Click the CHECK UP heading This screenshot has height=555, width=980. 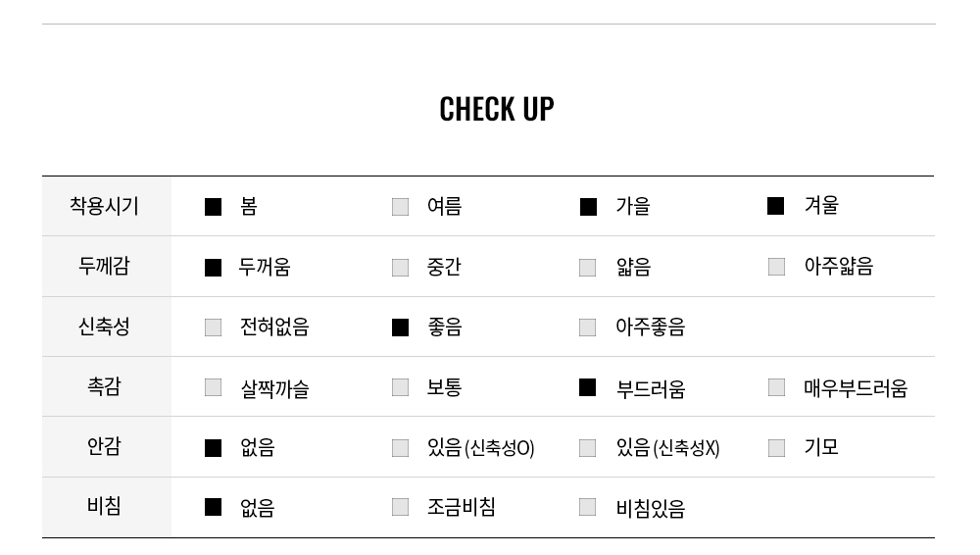coord(497,109)
